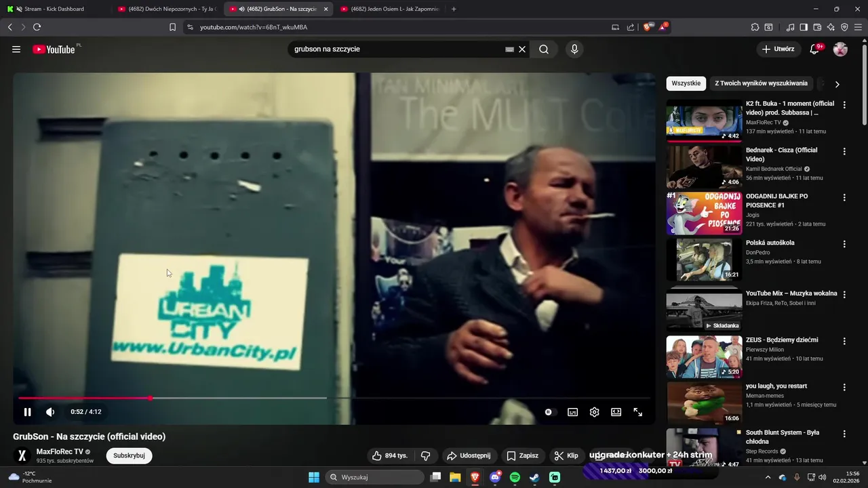The height and width of the screenshot is (488, 868).
Task: Open options for Bednarek - Cisza video
Action: (x=844, y=151)
